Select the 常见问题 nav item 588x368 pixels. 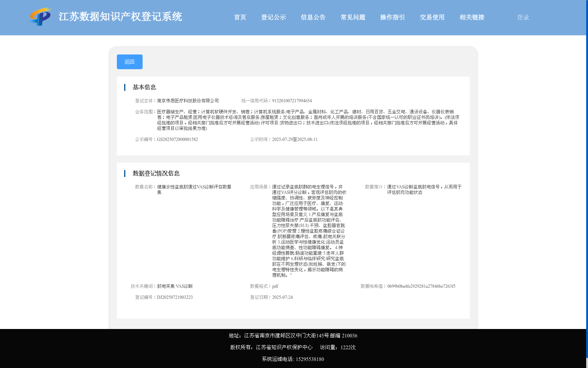[353, 17]
